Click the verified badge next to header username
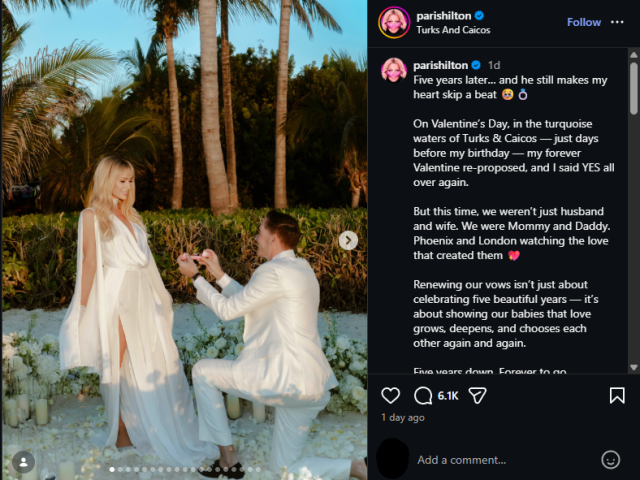The image size is (640, 480). coord(480,16)
